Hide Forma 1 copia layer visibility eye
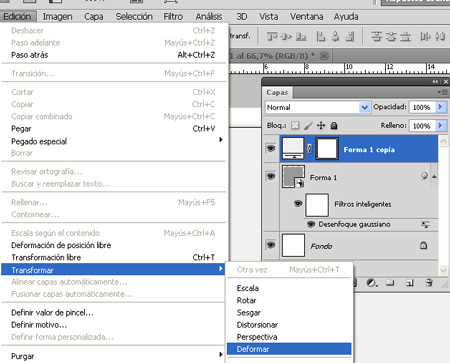Viewport: 450px width, 363px height. [x=271, y=148]
